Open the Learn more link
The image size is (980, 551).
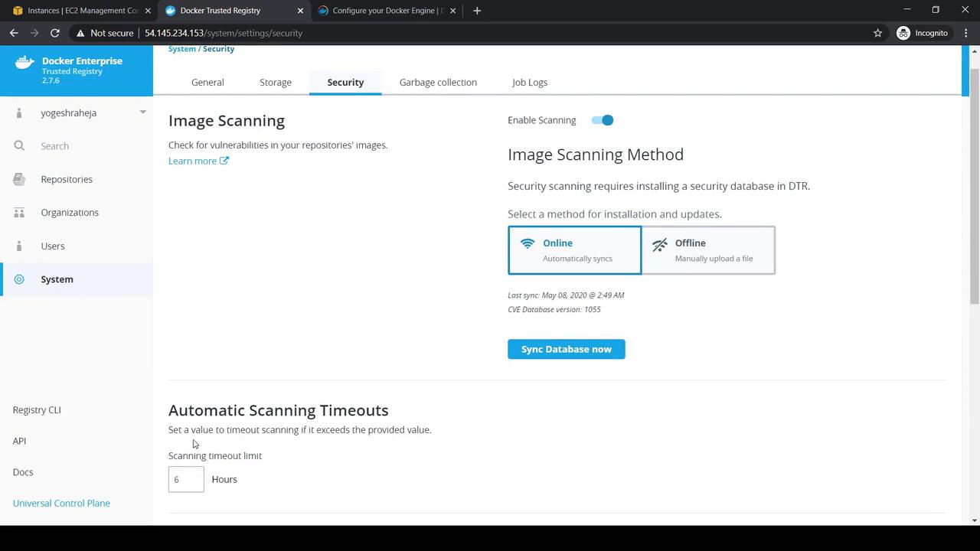[198, 161]
